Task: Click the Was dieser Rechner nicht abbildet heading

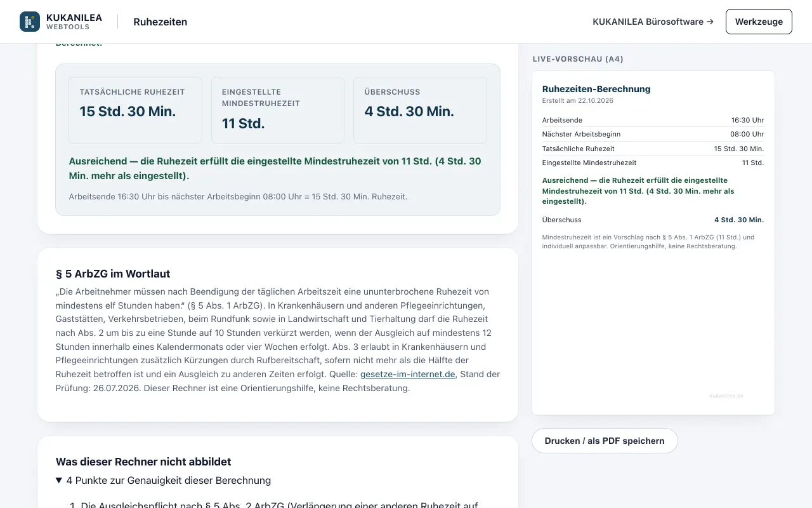Action: (143, 462)
